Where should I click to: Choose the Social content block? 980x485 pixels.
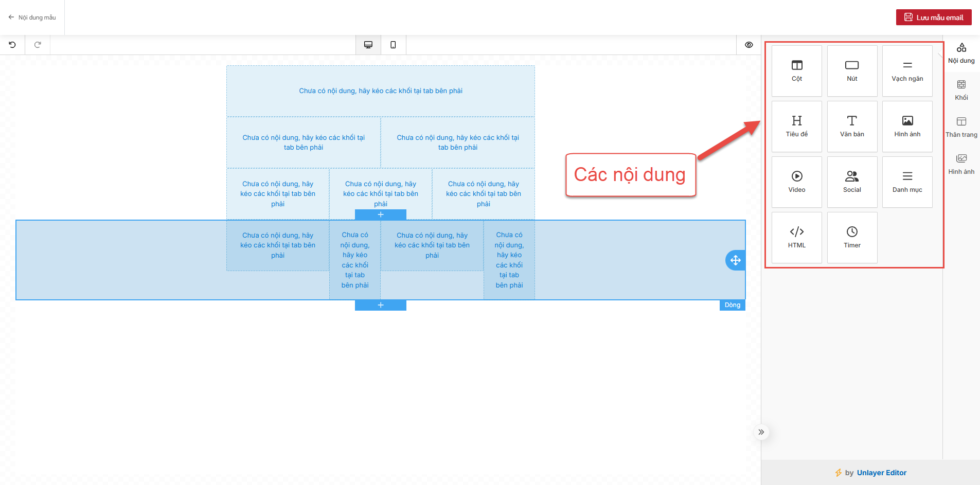click(x=852, y=182)
